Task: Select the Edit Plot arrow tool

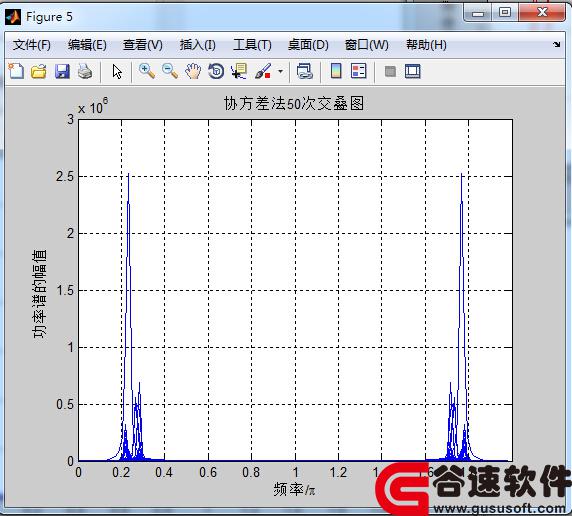Action: (x=117, y=71)
